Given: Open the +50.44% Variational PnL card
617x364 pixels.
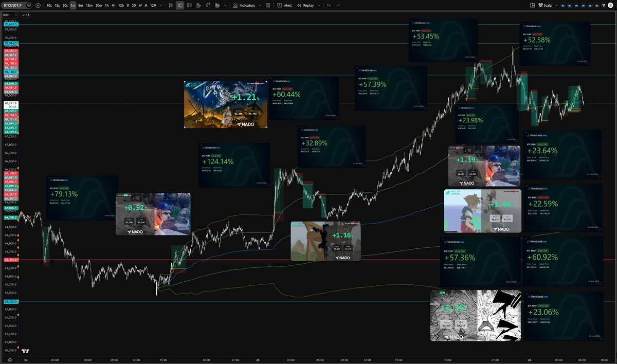Looking at the screenshot, I should [x=304, y=98].
